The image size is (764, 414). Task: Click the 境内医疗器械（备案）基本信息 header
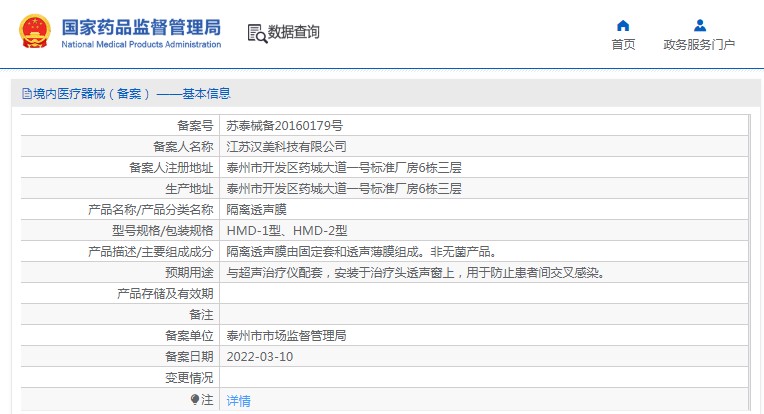[x=126, y=94]
